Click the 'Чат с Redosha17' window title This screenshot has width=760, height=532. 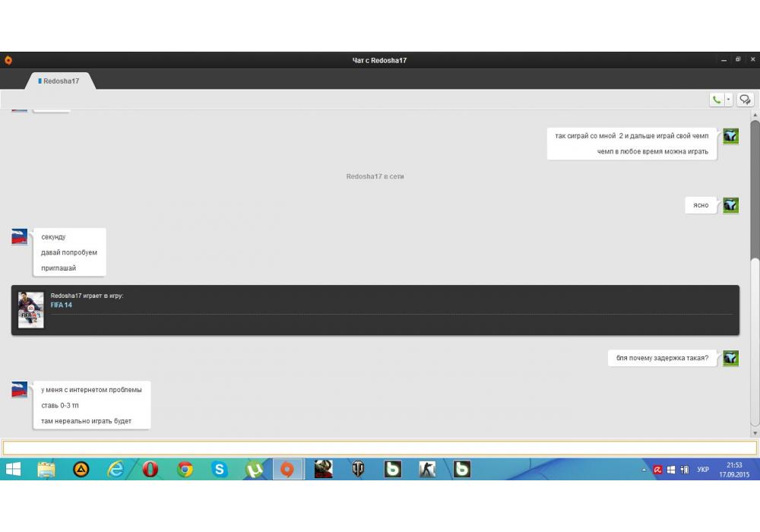click(x=379, y=60)
